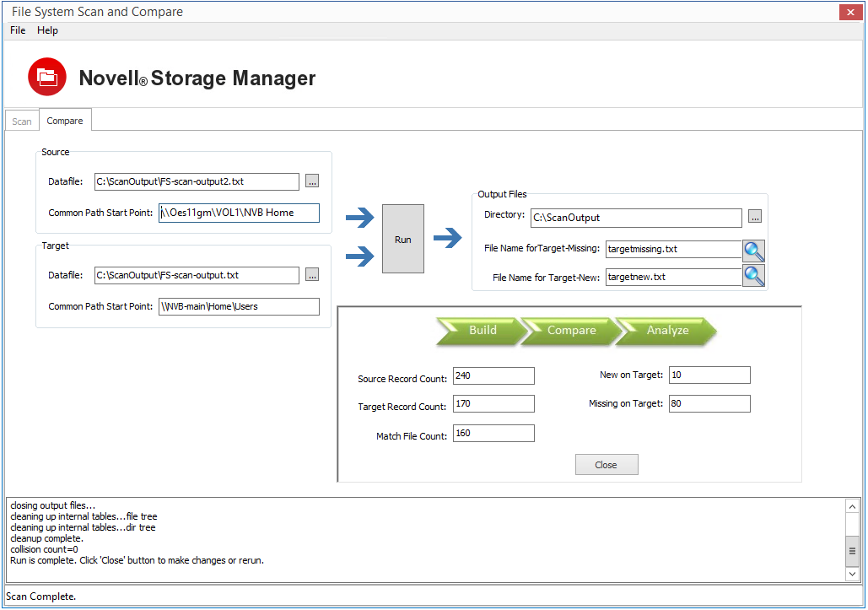Select the Compare tab
Viewport: 868px width, 610px height.
[65, 121]
